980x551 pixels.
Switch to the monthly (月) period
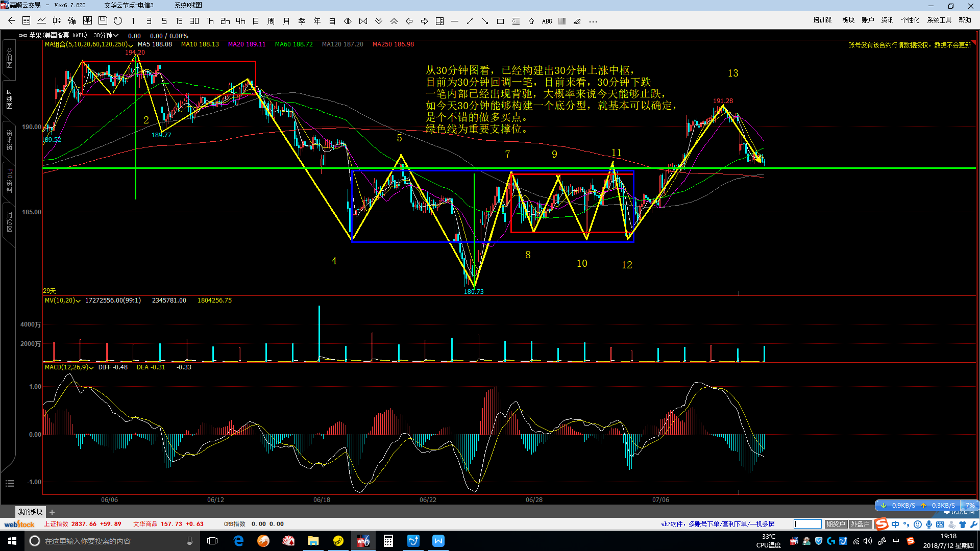coord(286,21)
